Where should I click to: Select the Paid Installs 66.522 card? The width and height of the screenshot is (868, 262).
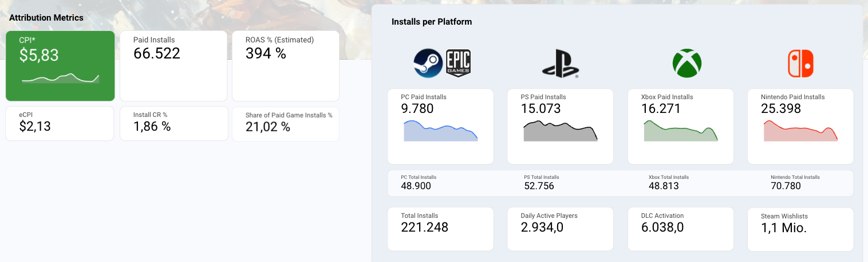[x=173, y=66]
